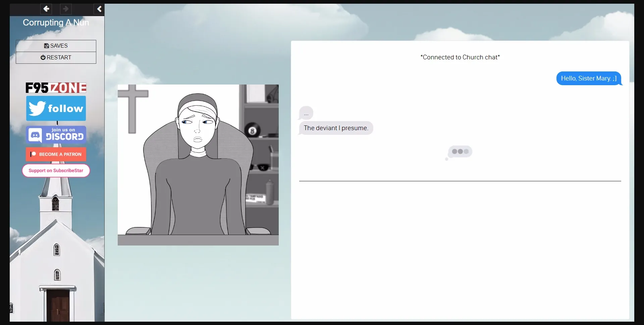Open the Discord server invite
The width and height of the screenshot is (644, 325).
[x=56, y=134]
